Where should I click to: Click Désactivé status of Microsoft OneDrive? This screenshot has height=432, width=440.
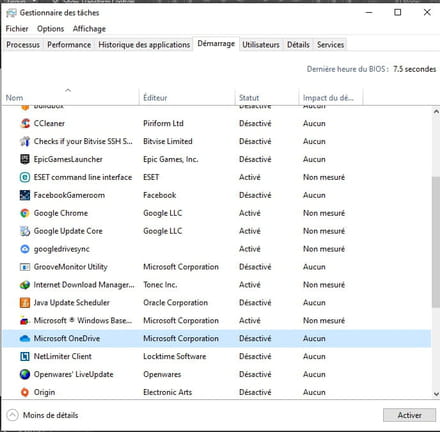[255, 339]
